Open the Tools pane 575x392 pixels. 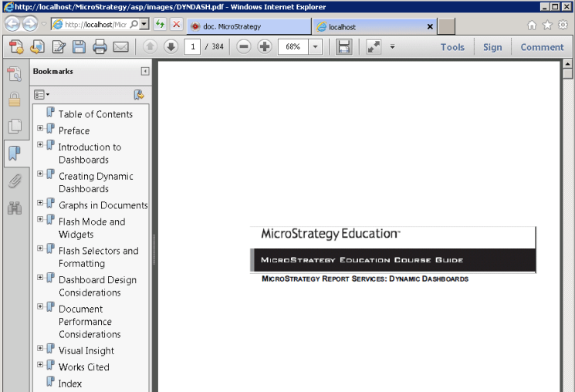[452, 47]
